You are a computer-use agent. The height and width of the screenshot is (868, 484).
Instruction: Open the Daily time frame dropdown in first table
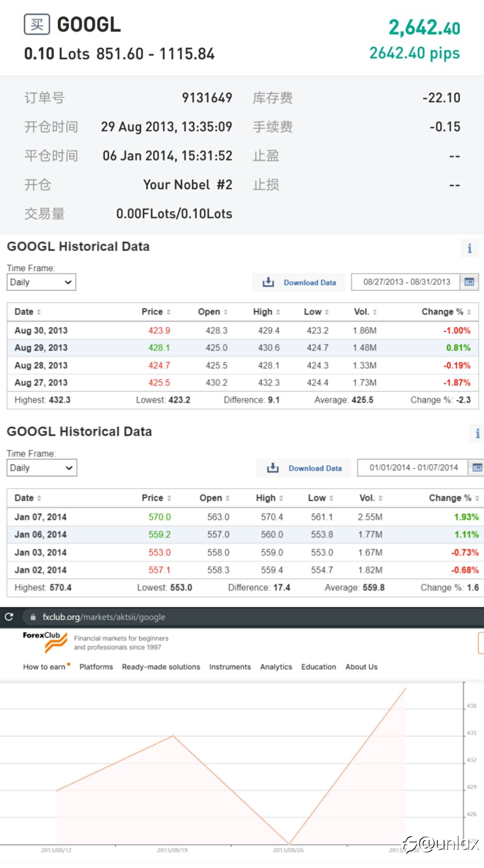(41, 282)
